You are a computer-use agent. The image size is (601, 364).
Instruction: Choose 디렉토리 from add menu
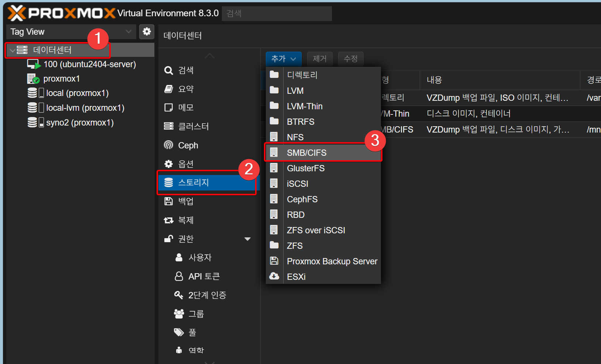coord(323,75)
